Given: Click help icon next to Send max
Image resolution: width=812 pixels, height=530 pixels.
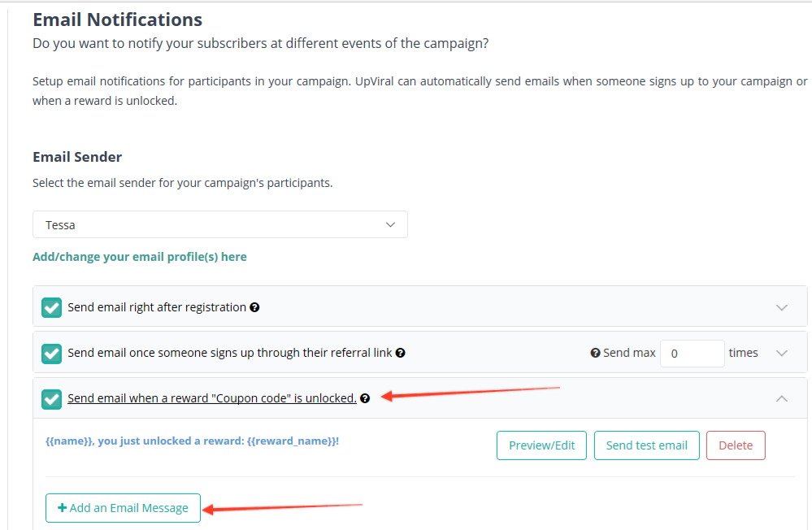Looking at the screenshot, I should tap(595, 354).
